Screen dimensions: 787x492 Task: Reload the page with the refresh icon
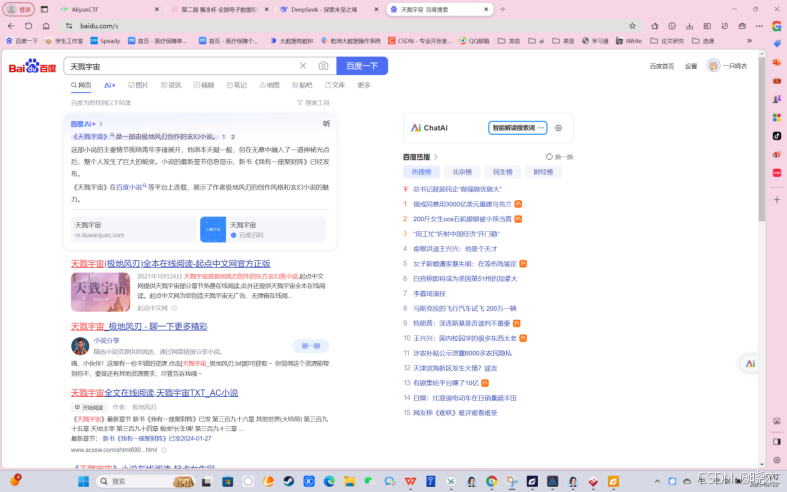tap(29, 26)
